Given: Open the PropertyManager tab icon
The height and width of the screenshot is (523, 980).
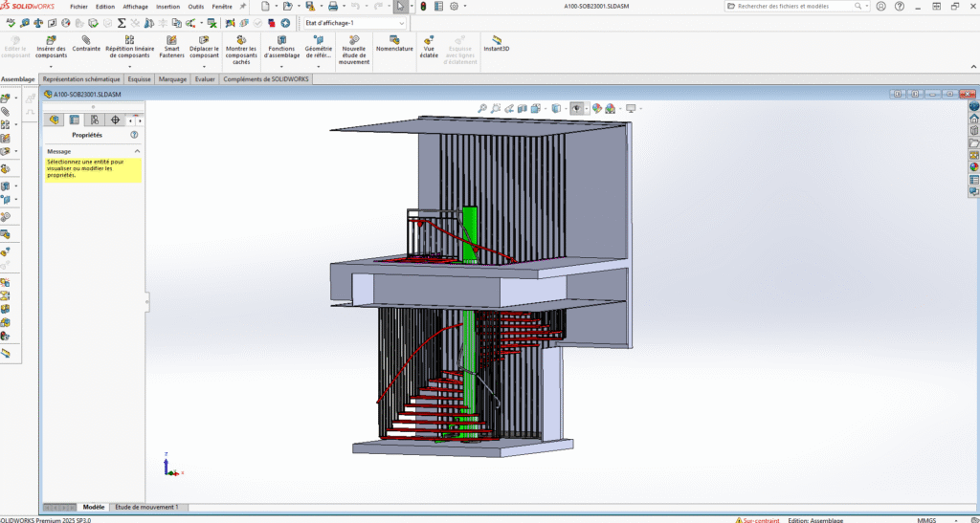Looking at the screenshot, I should [x=74, y=120].
